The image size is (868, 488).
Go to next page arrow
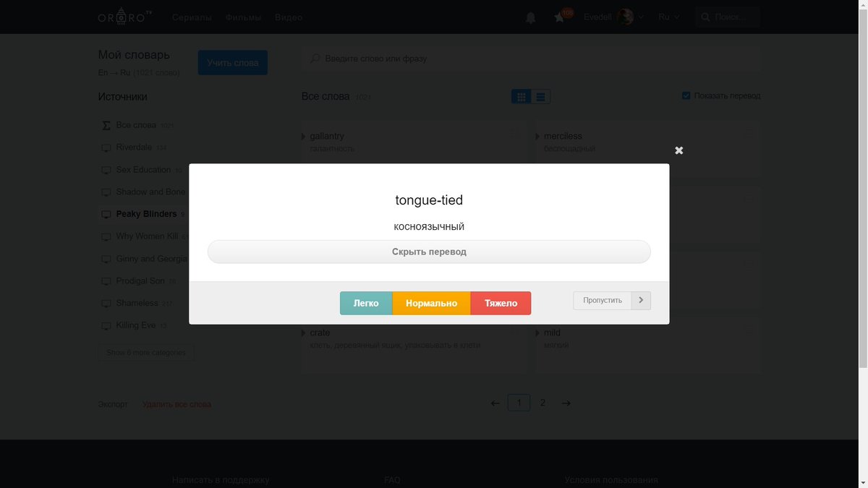566,403
